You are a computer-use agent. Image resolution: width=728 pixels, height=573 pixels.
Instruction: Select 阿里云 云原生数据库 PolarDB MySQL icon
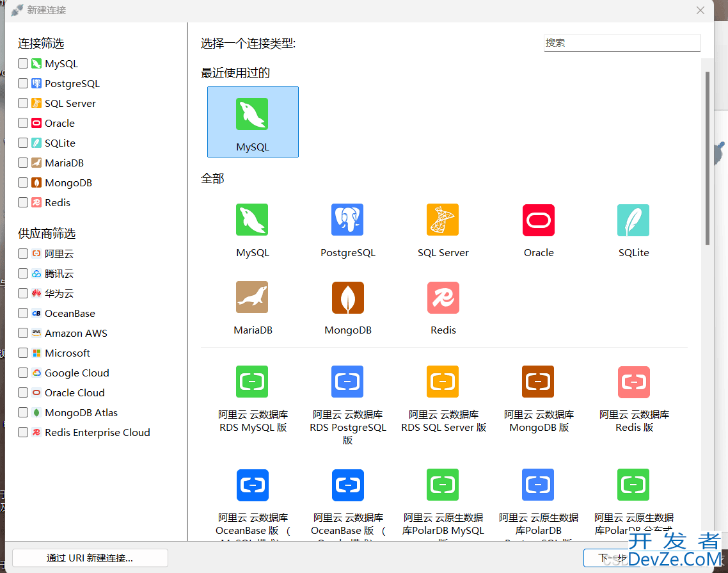(x=443, y=485)
